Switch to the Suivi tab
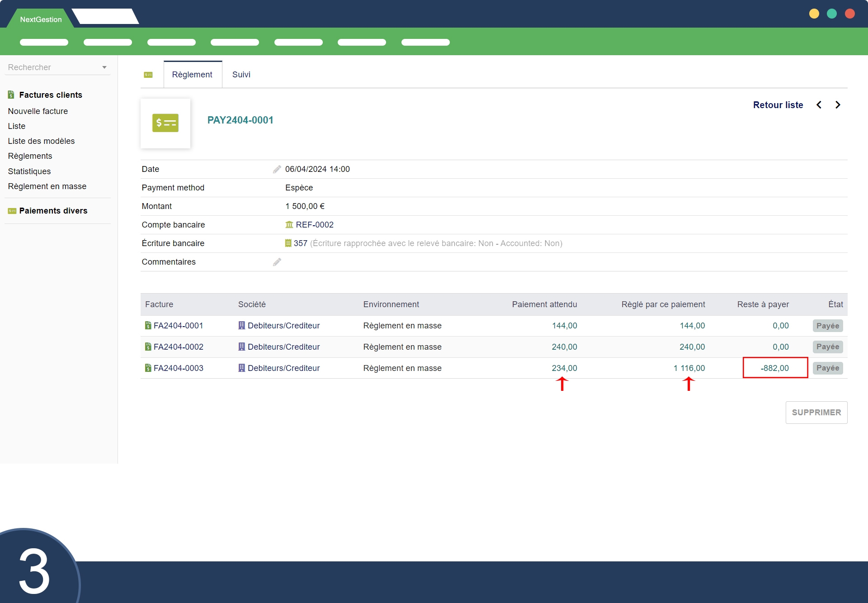 click(241, 75)
